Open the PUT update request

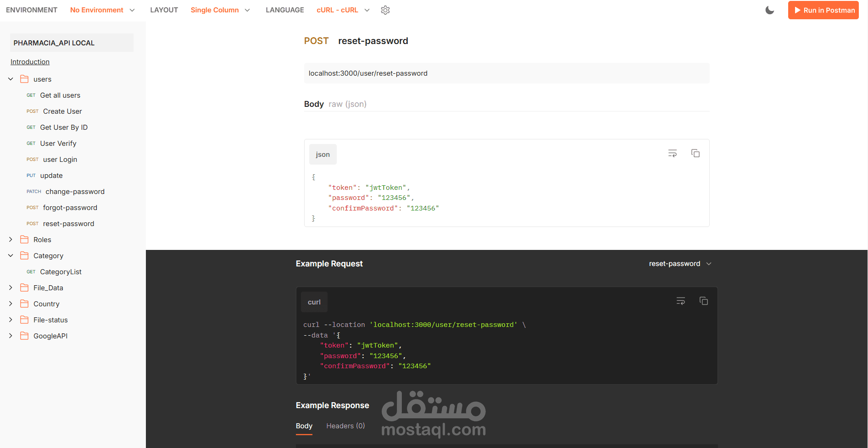pyautogui.click(x=51, y=176)
